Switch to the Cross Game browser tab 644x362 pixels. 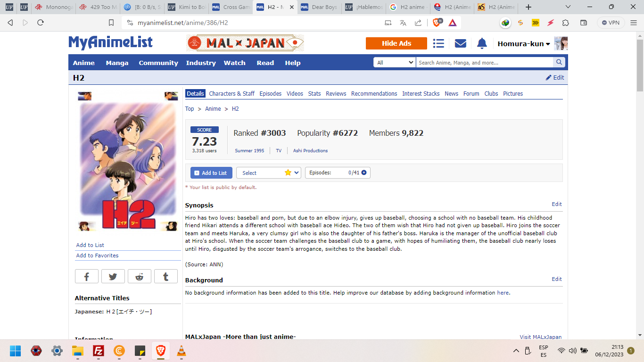tap(231, 7)
